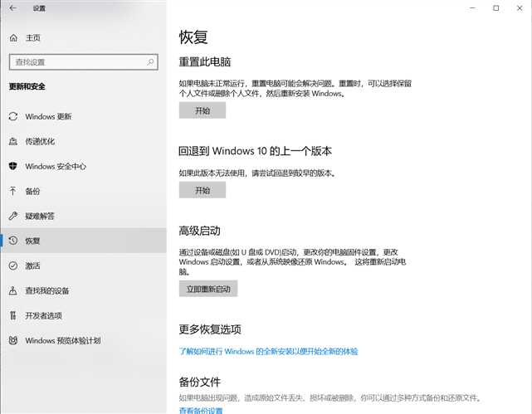Select 恢复 in the sidebar

tap(83, 241)
